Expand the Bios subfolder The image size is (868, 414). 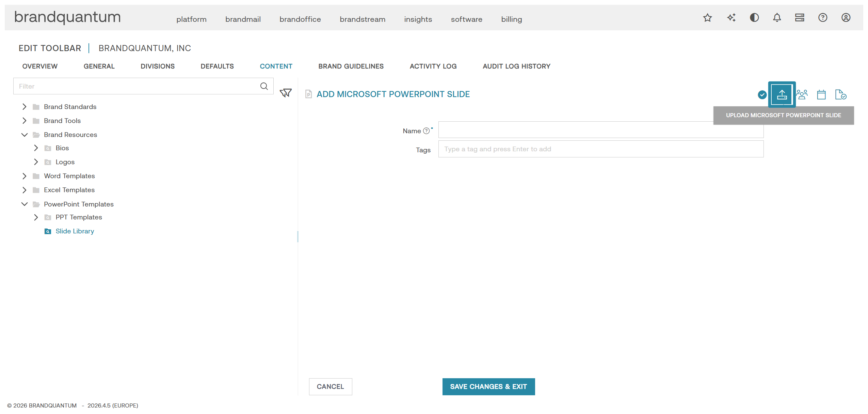[x=36, y=148]
